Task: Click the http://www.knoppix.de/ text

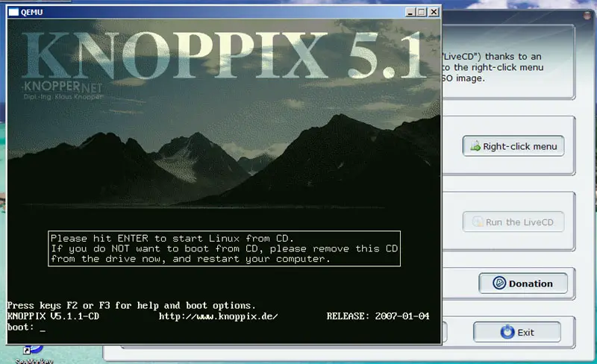Action: click(218, 316)
